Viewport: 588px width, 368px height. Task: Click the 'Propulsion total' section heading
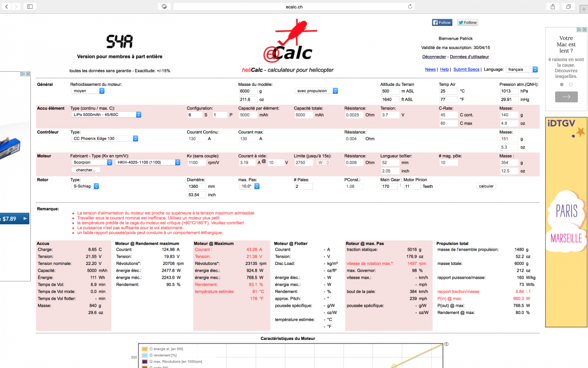[452, 243]
